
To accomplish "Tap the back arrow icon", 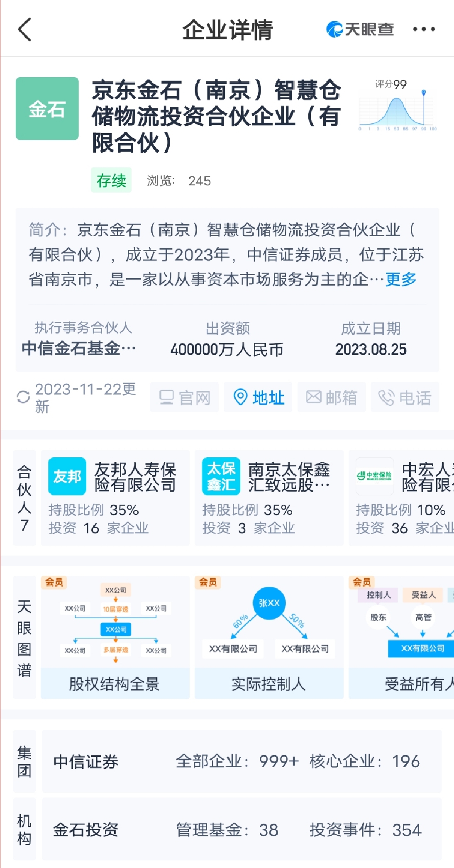I will coord(25,29).
